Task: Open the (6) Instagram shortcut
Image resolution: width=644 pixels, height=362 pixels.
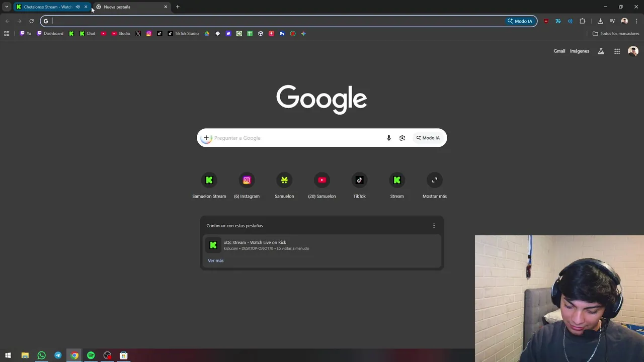Action: (247, 186)
